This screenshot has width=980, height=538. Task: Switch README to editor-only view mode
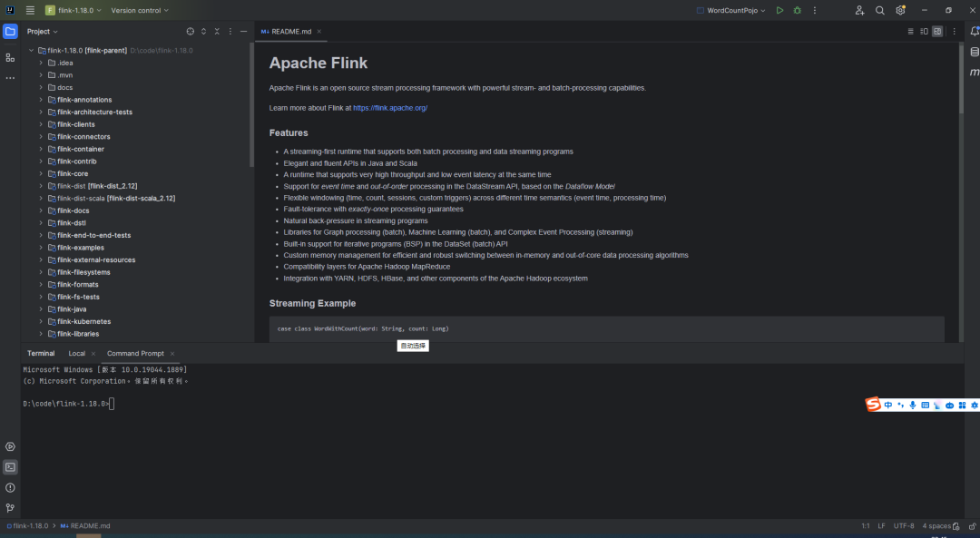coord(911,31)
